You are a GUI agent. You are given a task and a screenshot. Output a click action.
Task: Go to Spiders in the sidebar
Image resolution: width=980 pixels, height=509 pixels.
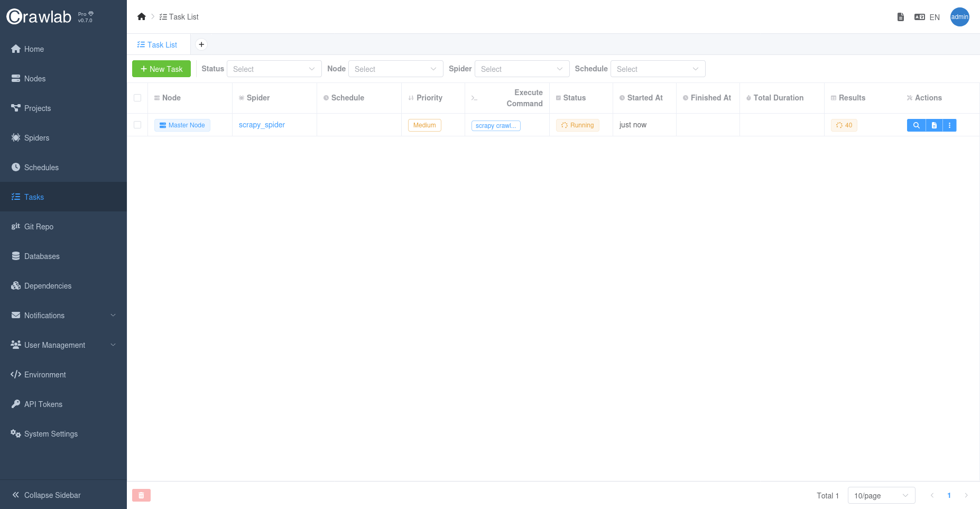36,138
